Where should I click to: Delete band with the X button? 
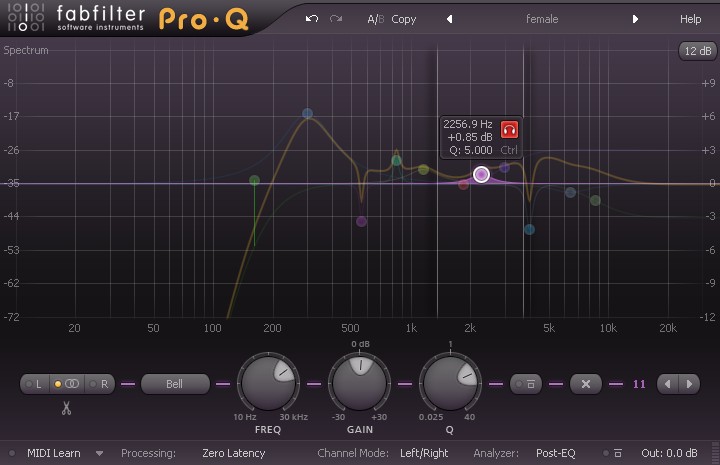pyautogui.click(x=585, y=384)
